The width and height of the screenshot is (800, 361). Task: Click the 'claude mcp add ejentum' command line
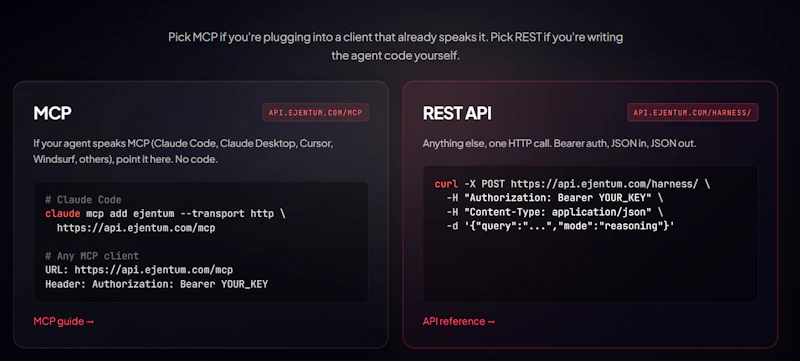point(165,213)
